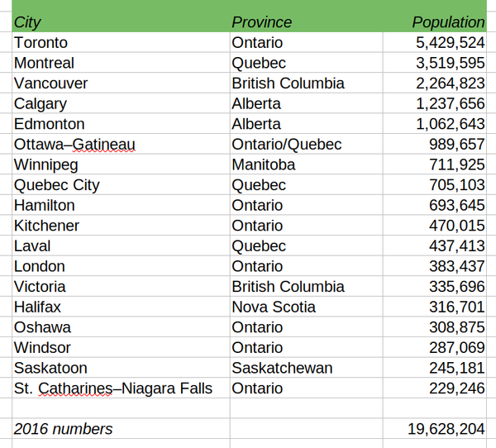This screenshot has height=448, width=496.
Task: Select the Calgary city cell
Action: [122, 103]
